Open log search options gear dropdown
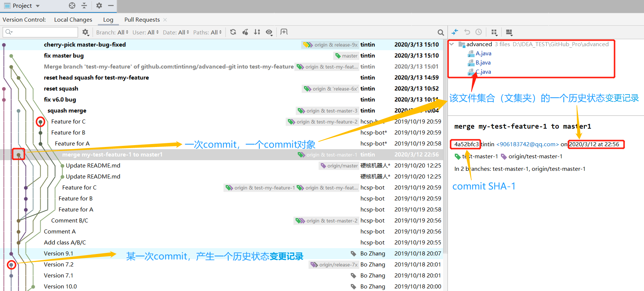The image size is (644, 291). pyautogui.click(x=86, y=32)
